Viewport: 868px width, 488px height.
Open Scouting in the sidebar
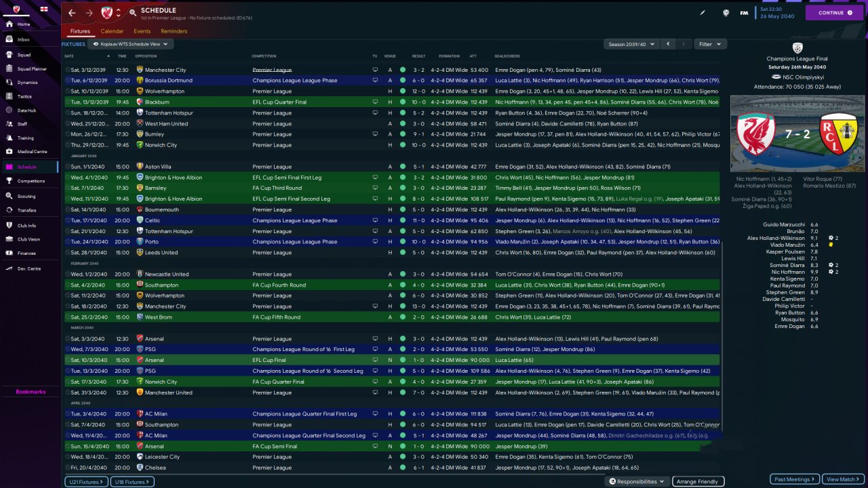(26, 196)
